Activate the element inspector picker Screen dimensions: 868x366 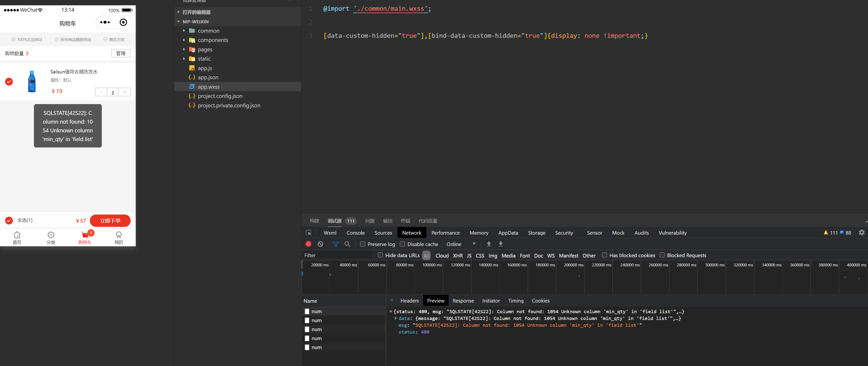308,232
